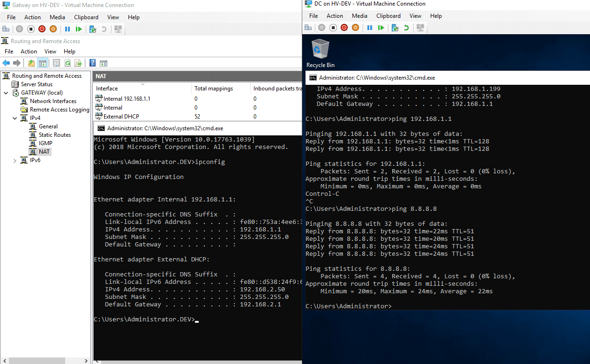This screenshot has width=590, height=364.
Task: Refresh the Routing and Remote Access console
Action: pyautogui.click(x=68, y=63)
